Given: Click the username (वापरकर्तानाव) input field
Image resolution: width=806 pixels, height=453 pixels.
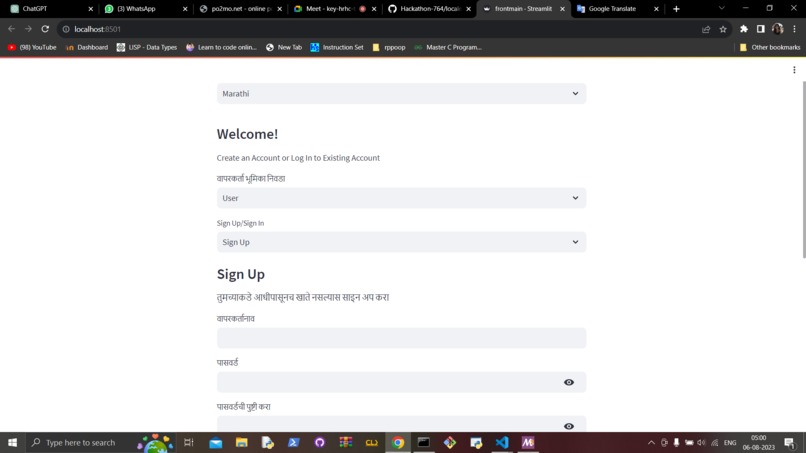Looking at the screenshot, I should coord(401,338).
